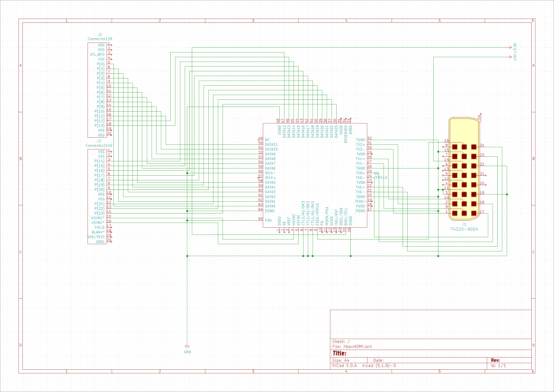
Task: Select the J2 reference designator label
Action: pyautogui.click(x=100, y=34)
